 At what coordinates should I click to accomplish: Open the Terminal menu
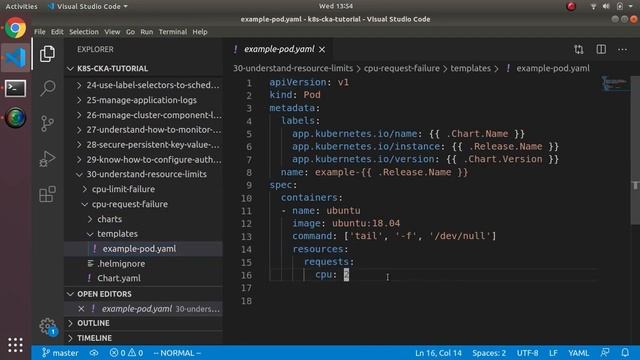pos(173,32)
